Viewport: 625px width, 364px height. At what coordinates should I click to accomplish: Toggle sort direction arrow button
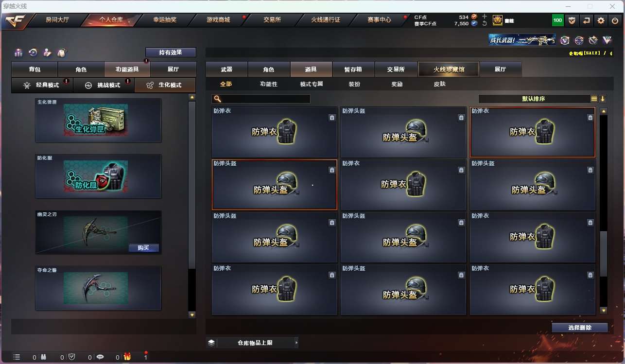[603, 99]
